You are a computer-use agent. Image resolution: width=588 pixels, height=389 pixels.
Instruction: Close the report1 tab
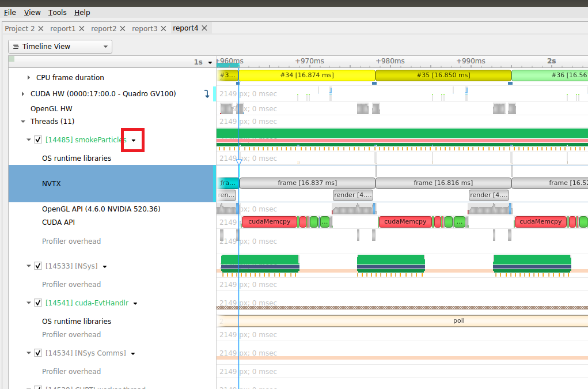click(x=81, y=29)
